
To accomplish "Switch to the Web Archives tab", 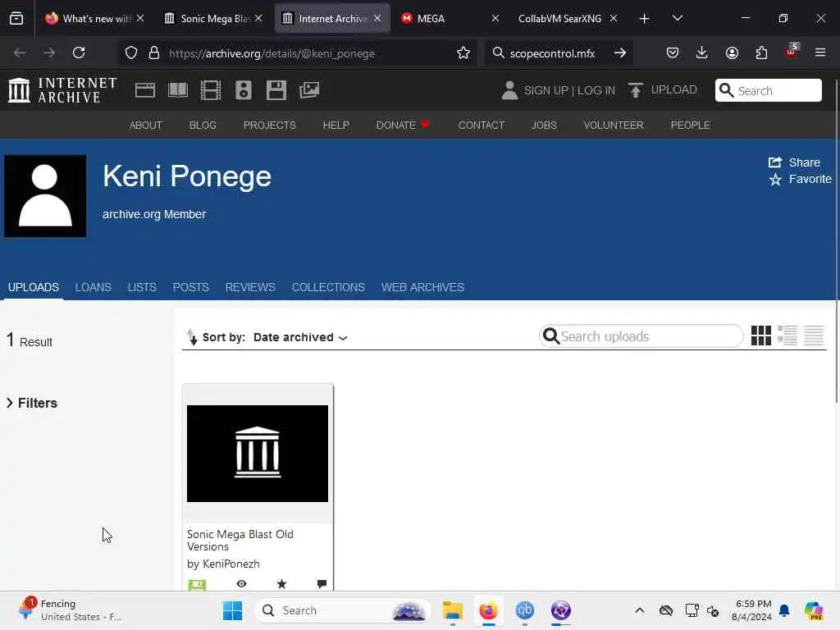I will pyautogui.click(x=422, y=287).
